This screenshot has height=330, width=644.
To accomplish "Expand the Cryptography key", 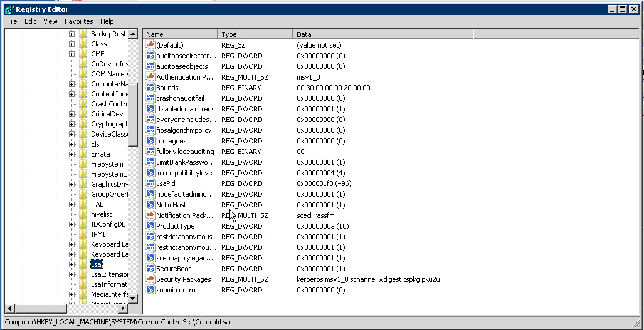I will pos(72,124).
